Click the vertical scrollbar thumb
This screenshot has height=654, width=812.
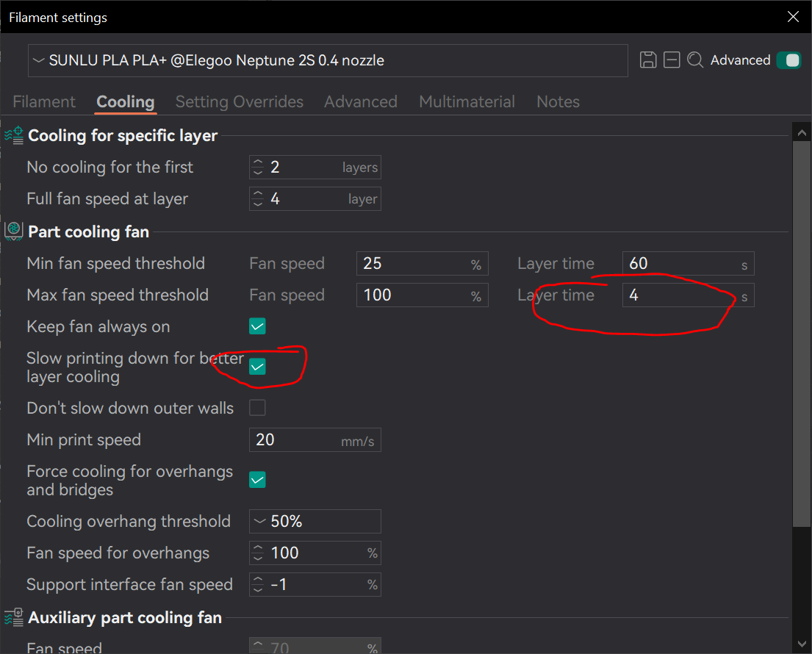pos(802,334)
